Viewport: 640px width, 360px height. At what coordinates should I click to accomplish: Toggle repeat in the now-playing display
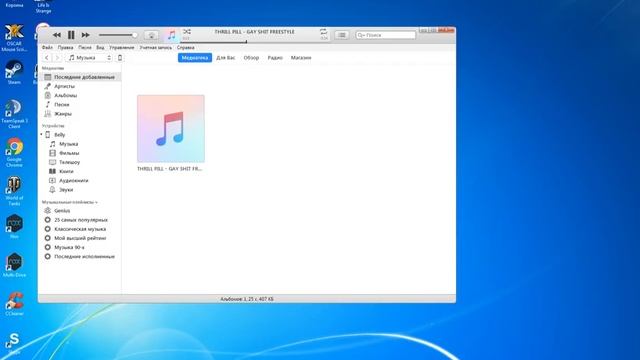pyautogui.click(x=323, y=31)
